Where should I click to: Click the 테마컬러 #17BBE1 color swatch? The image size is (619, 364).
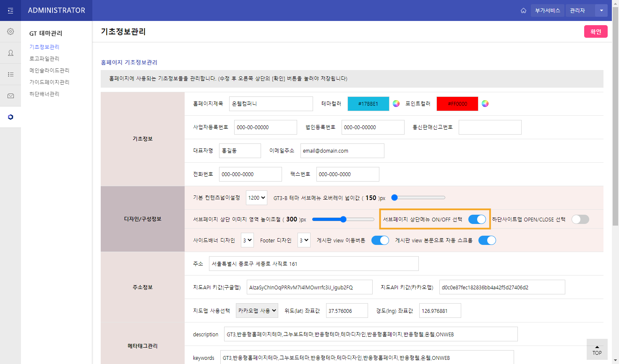click(368, 104)
